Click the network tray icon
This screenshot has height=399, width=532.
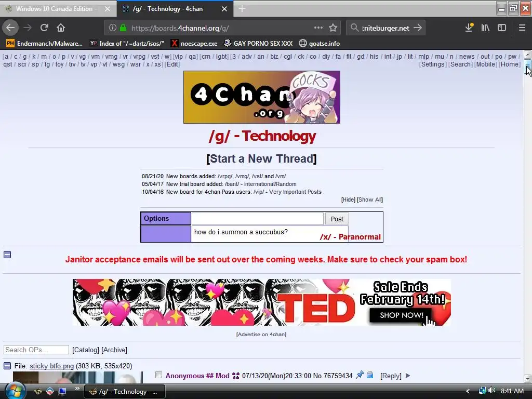tap(482, 391)
